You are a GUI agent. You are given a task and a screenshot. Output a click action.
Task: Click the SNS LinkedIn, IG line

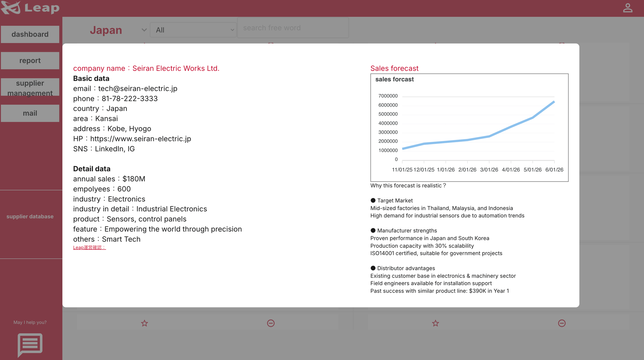click(104, 149)
